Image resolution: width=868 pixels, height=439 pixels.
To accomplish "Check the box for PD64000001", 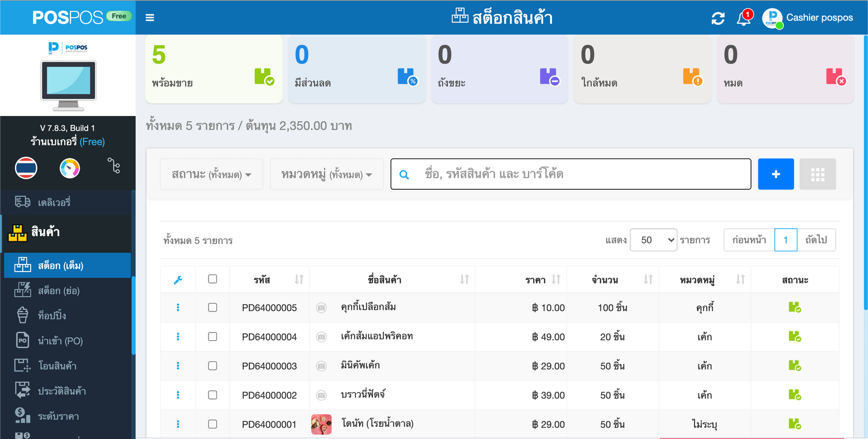I will [x=212, y=424].
